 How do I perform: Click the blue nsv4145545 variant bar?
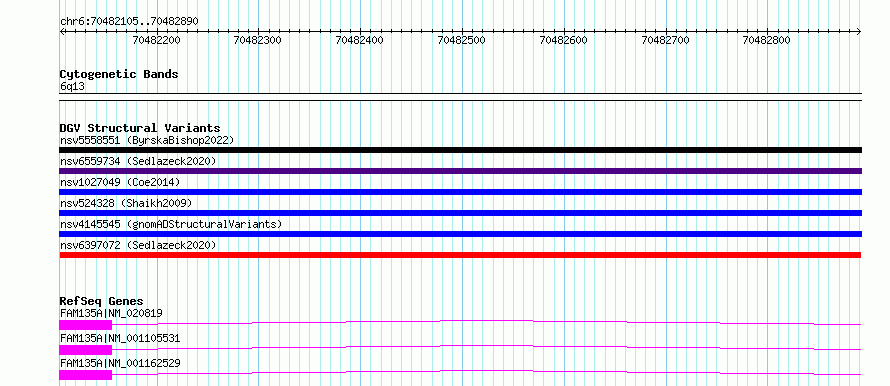point(460,234)
